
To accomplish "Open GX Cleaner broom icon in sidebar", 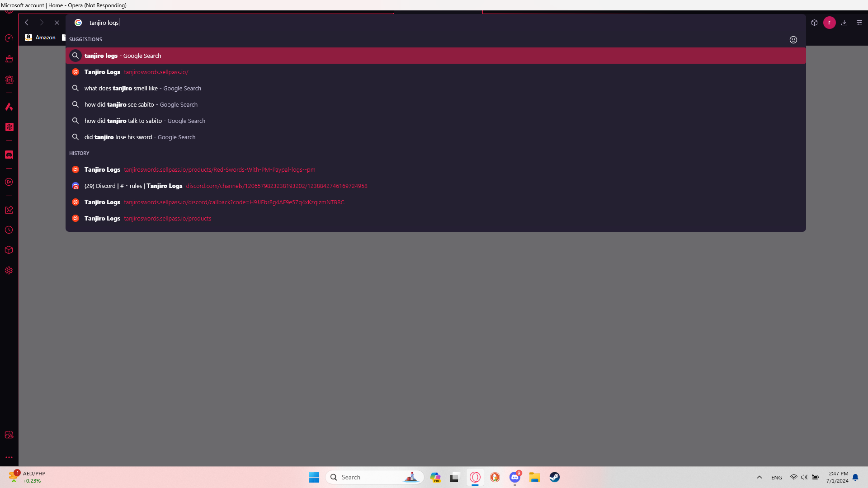I will (9, 59).
